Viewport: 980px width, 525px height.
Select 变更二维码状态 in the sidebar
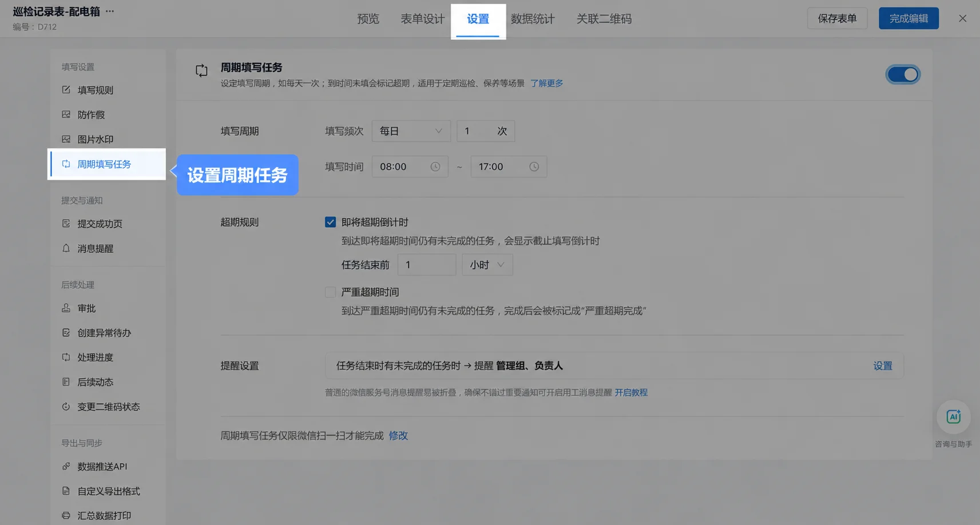(x=108, y=407)
